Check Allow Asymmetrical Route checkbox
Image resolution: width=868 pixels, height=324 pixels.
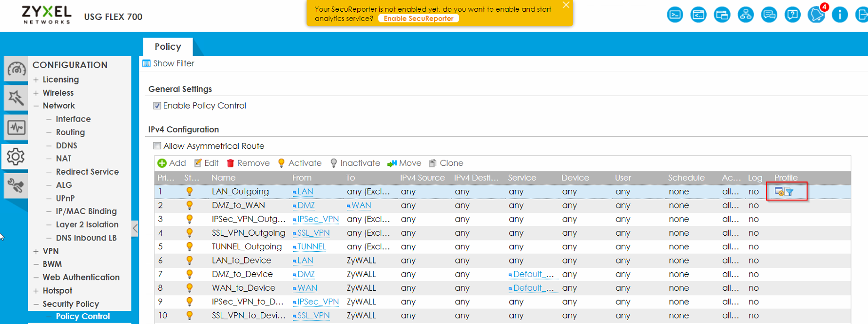click(157, 146)
